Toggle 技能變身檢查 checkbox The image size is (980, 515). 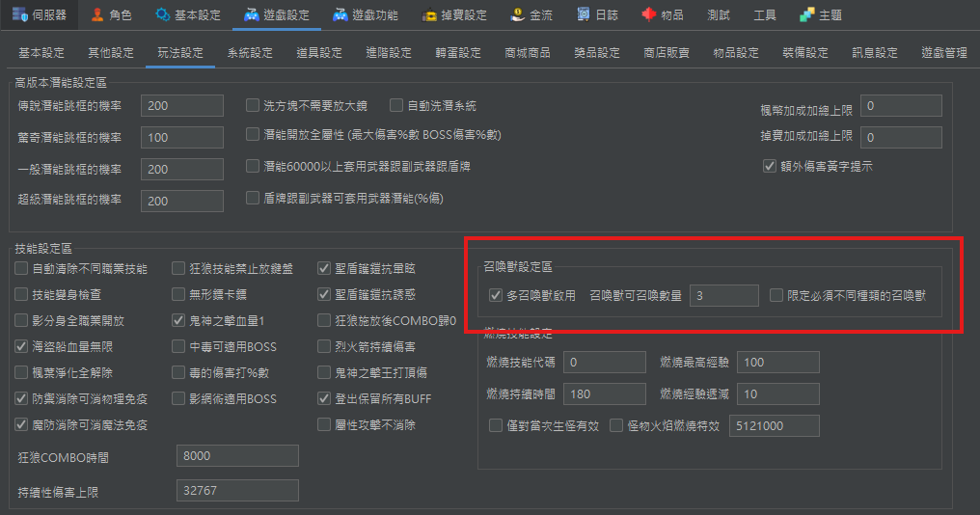pos(21,294)
